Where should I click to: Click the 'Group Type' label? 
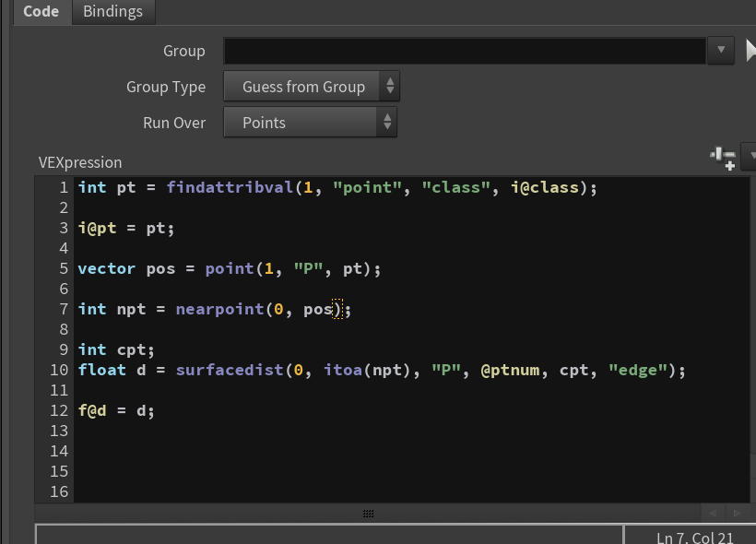click(165, 87)
